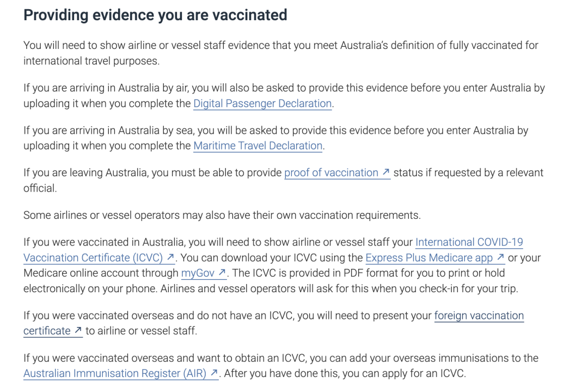Click external arrow icon beside myGov
Viewport: 588px width, 388px height.
(222, 272)
